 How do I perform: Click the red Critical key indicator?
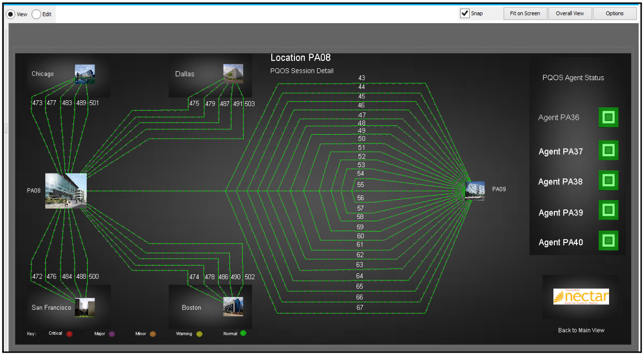[x=69, y=334]
